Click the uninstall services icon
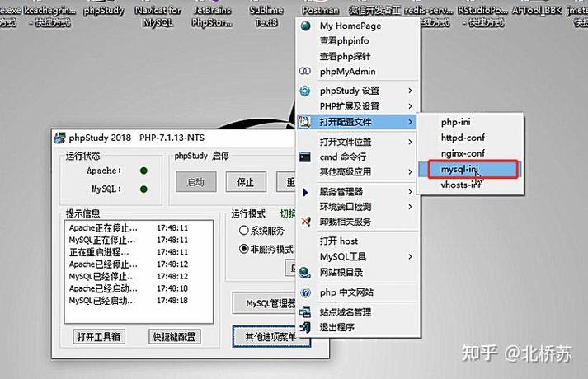The height and width of the screenshot is (379, 588). click(306, 222)
